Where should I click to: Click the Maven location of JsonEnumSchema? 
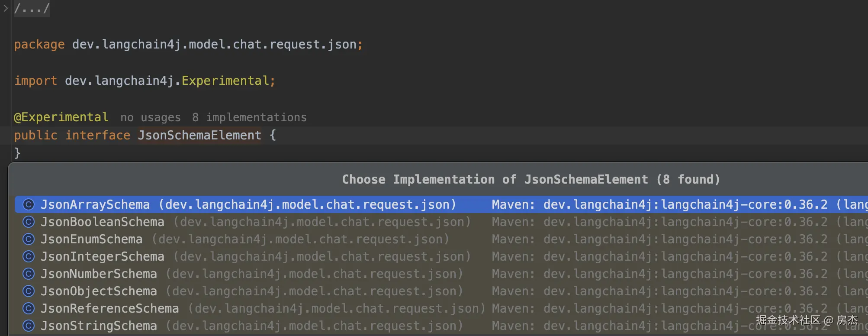(679, 239)
